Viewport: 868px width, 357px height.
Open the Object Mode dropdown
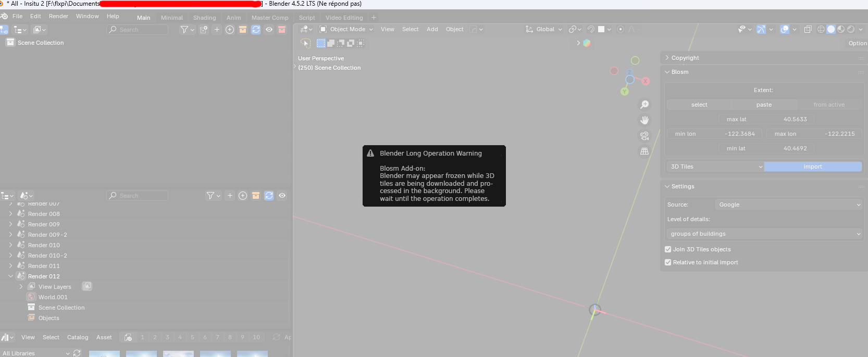(x=346, y=29)
